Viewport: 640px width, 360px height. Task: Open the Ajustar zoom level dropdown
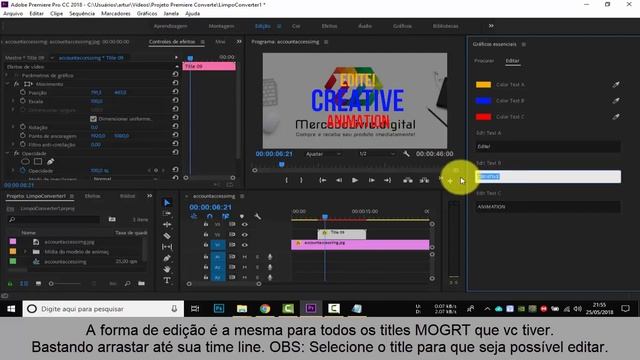tap(323, 154)
